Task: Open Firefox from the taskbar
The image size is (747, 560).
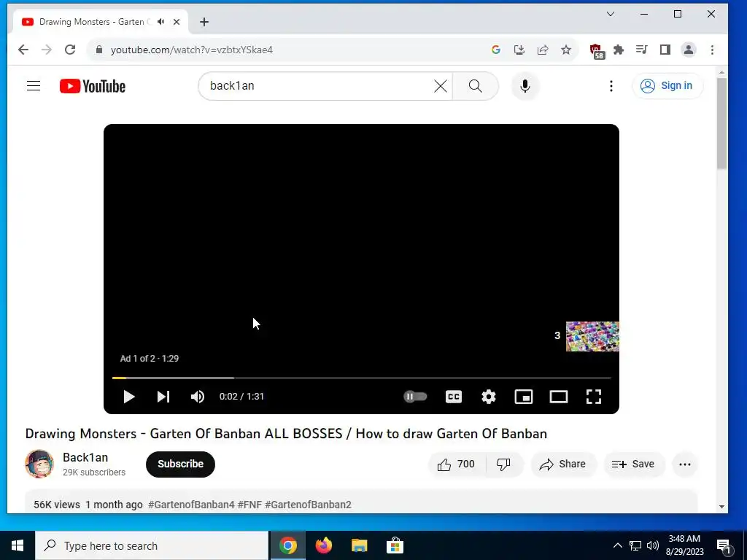Action: tap(323, 545)
